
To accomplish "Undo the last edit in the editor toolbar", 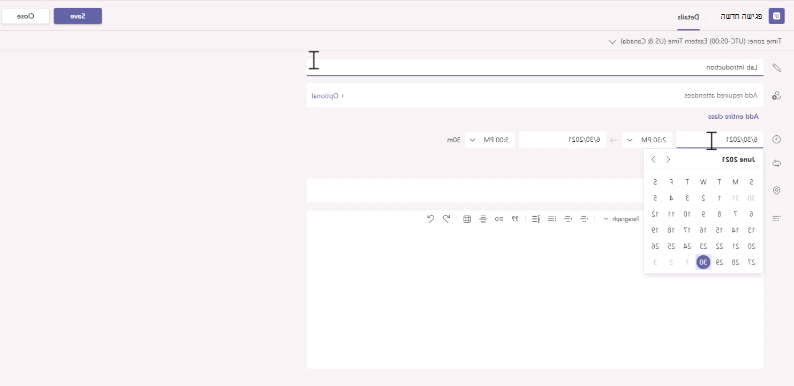I will (446, 219).
